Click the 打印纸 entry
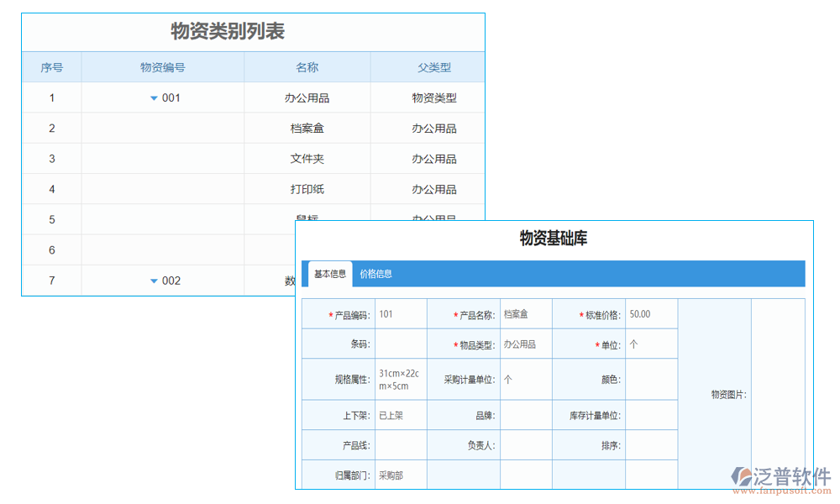The width and height of the screenshot is (840, 504). tap(307, 189)
